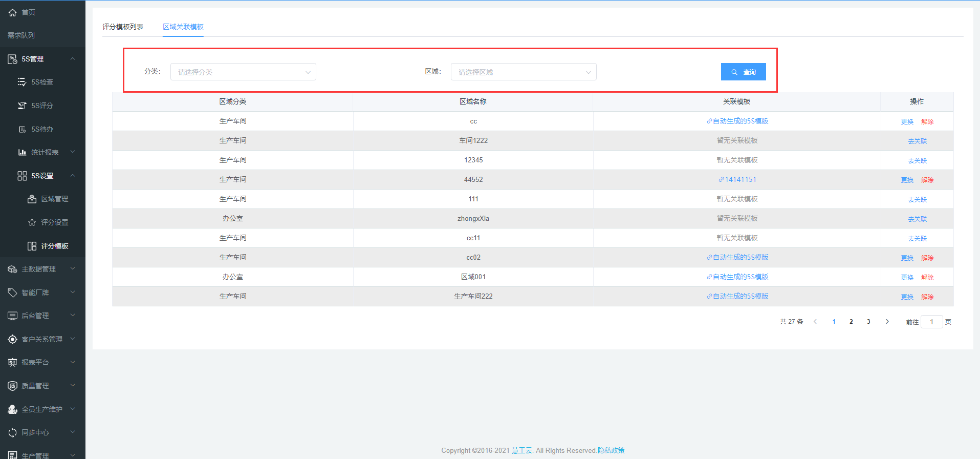Image resolution: width=980 pixels, height=459 pixels.
Task: Click the 质量管理 badge icon
Action: click(12, 386)
